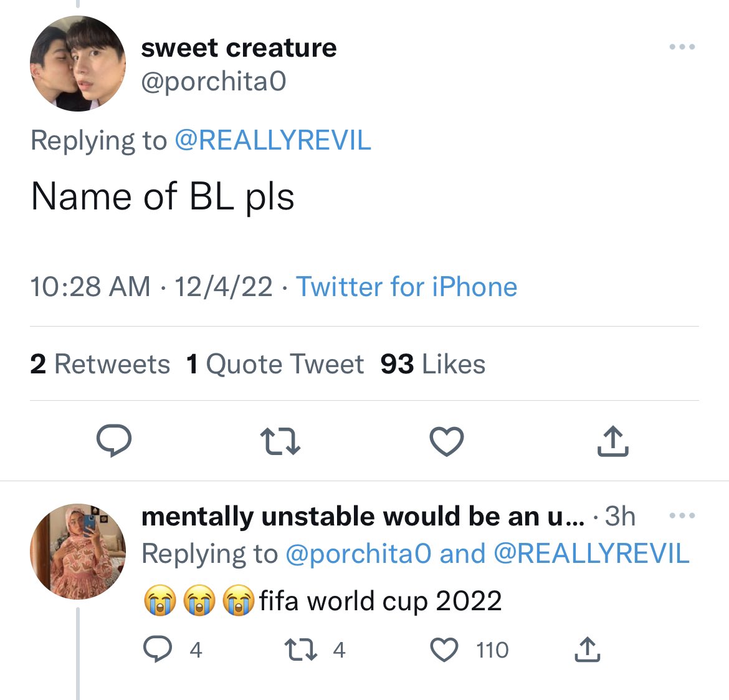Open the @REALLYREVIL mention in the reply
This screenshot has height=700, width=729.
(591, 554)
